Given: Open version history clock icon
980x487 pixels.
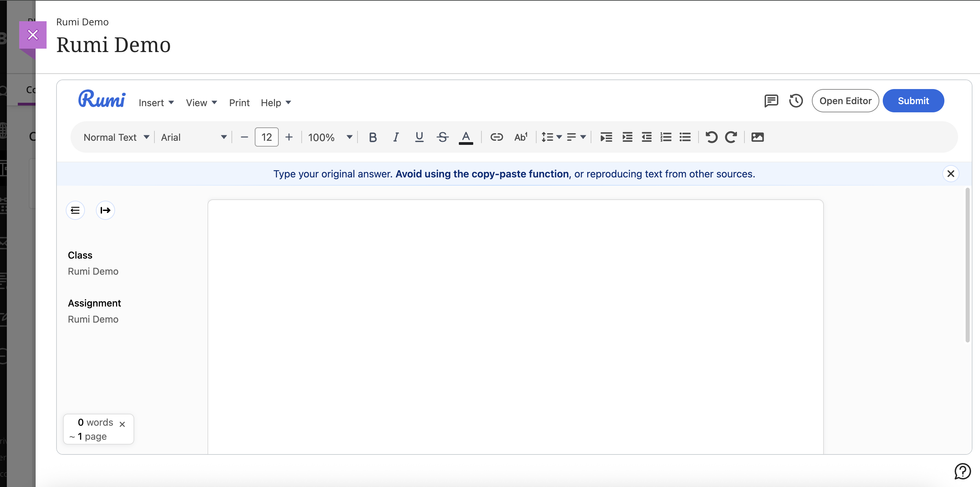Looking at the screenshot, I should pos(795,101).
